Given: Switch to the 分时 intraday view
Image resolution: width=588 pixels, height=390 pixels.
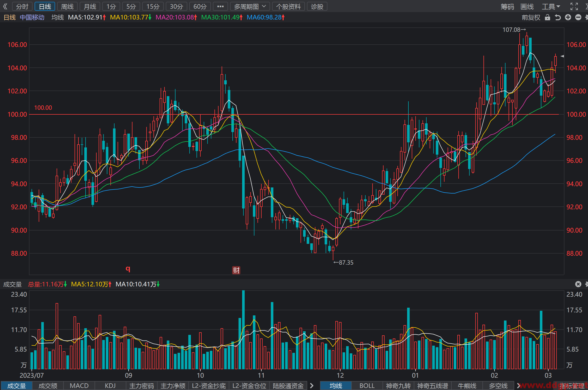Looking at the screenshot, I should [22, 6].
